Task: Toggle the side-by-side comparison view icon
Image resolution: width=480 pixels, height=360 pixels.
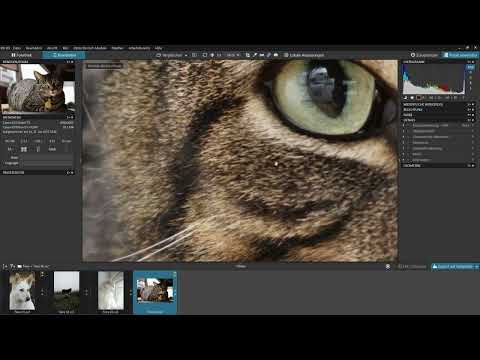Action: 194,55
